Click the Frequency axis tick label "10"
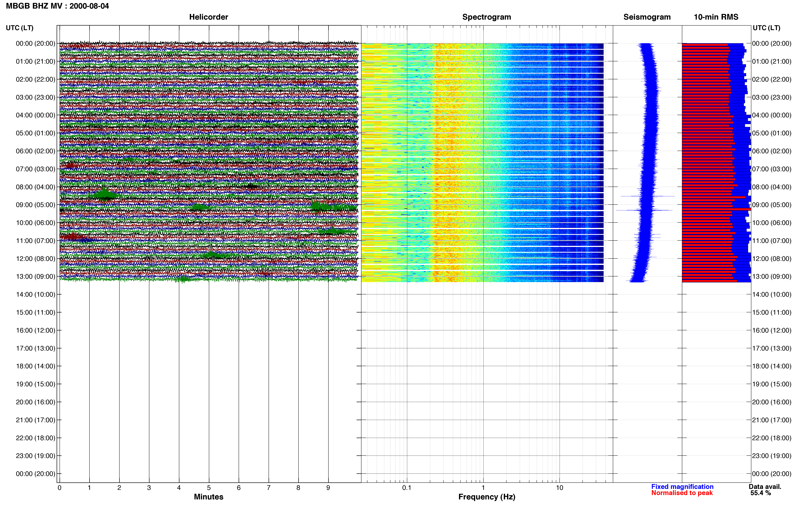This screenshot has height=508, width=812. pos(559,488)
